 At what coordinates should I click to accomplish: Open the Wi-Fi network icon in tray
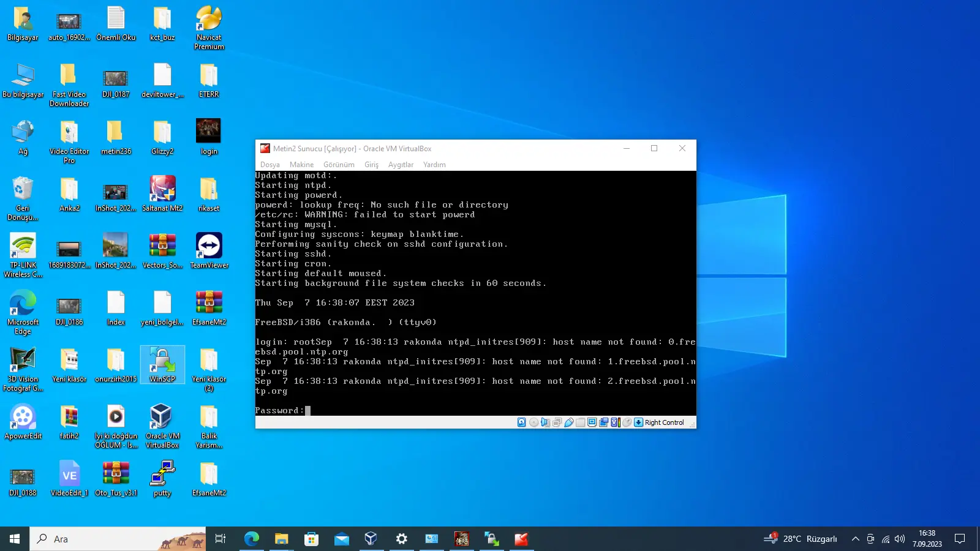pos(885,539)
